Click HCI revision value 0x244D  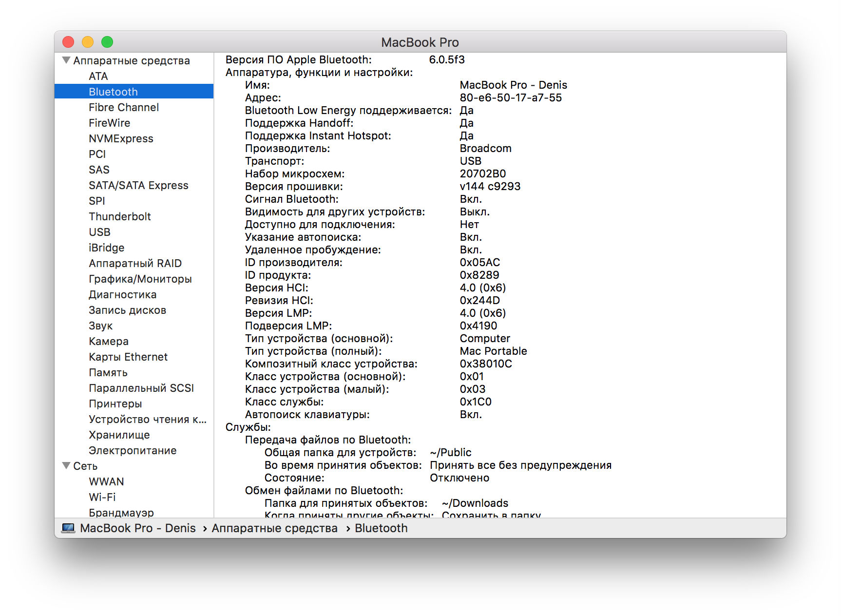[x=480, y=300]
